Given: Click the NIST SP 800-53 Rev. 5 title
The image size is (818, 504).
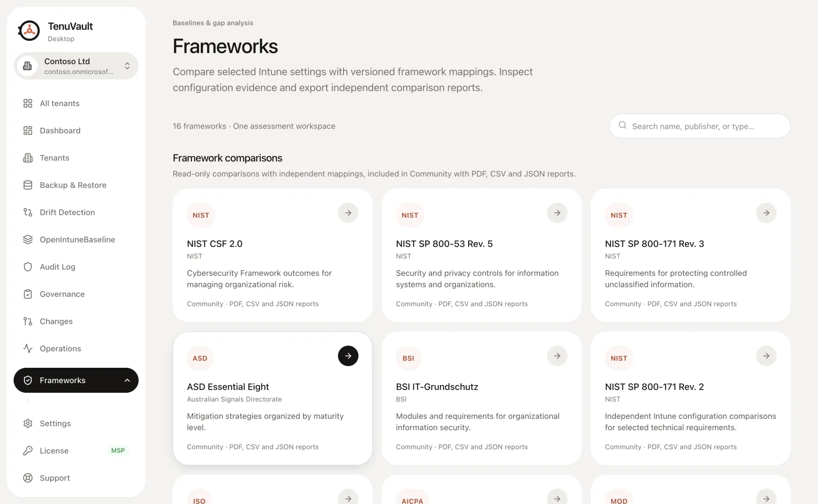Looking at the screenshot, I should (444, 244).
